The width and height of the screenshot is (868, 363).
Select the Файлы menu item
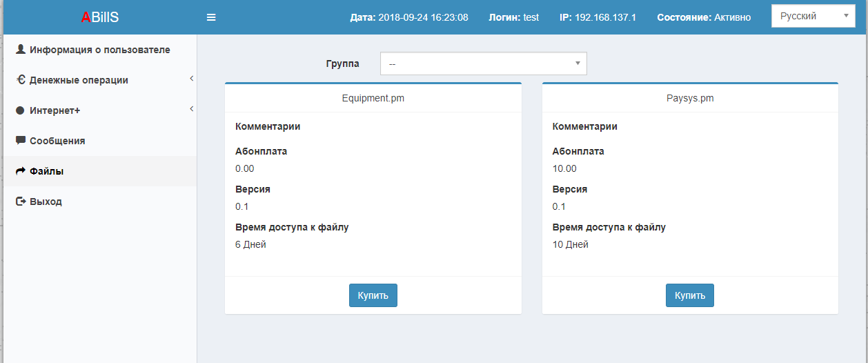tap(47, 171)
